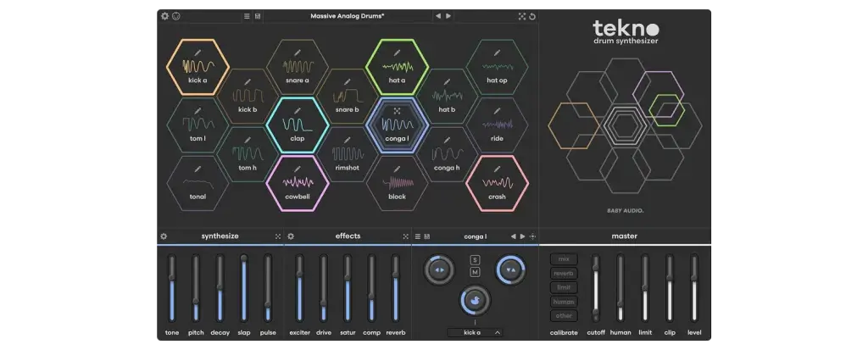Go to next conga l sound preset

click(x=522, y=236)
